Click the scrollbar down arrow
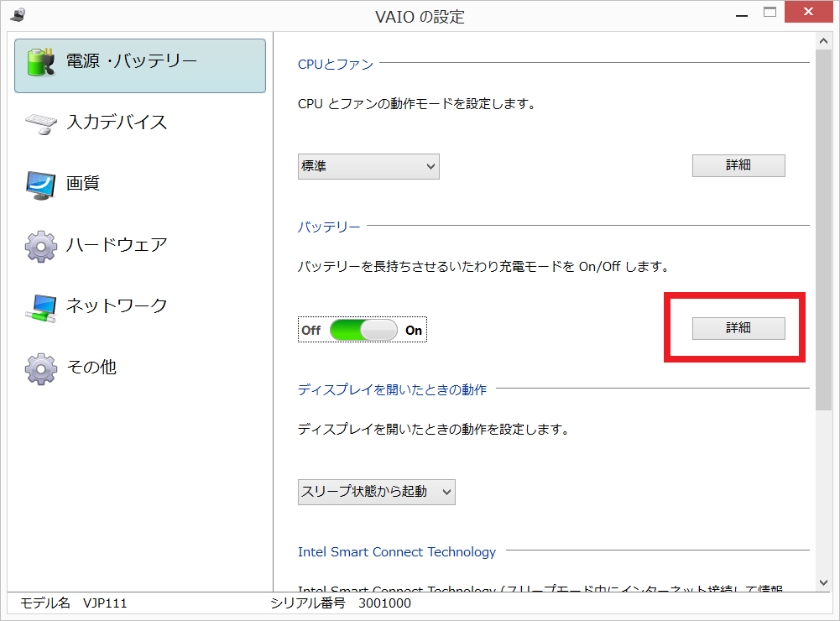This screenshot has width=840, height=621. pos(823,583)
